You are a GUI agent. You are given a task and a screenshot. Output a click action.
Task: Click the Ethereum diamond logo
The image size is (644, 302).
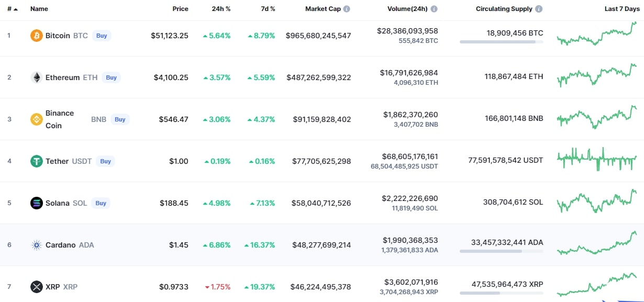[37, 77]
